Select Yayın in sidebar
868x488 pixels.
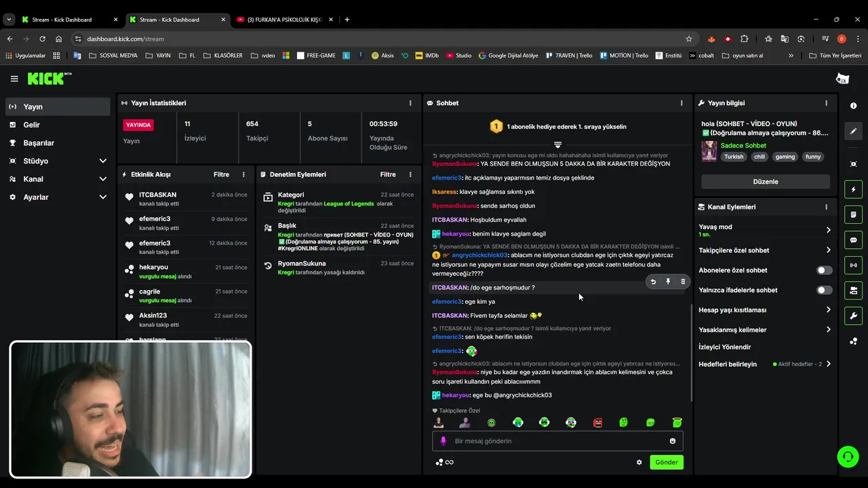point(58,106)
